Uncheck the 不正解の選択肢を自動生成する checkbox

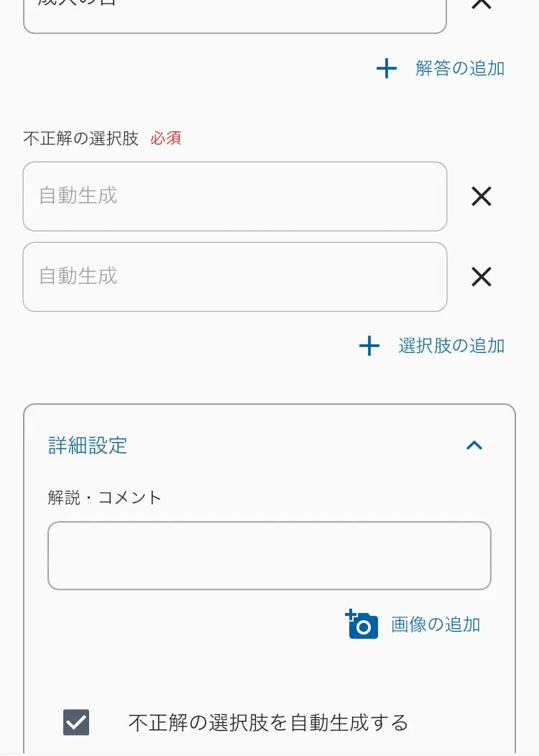(76, 722)
